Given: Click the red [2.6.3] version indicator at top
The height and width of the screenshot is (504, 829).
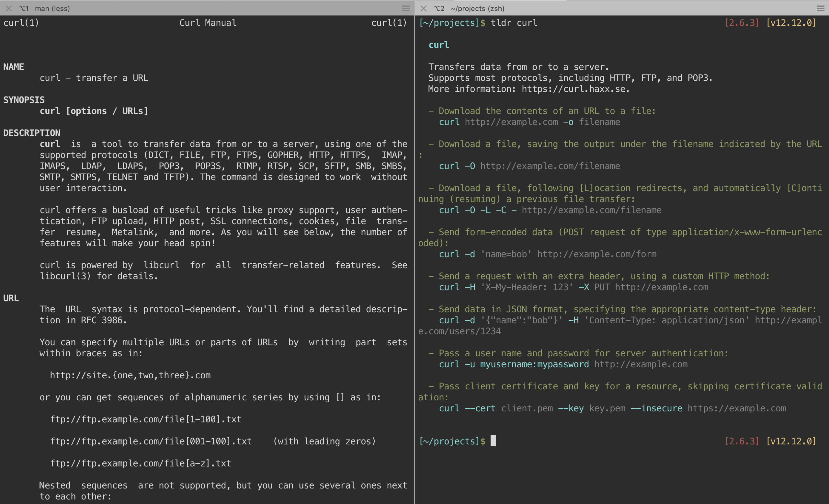Looking at the screenshot, I should [x=742, y=23].
